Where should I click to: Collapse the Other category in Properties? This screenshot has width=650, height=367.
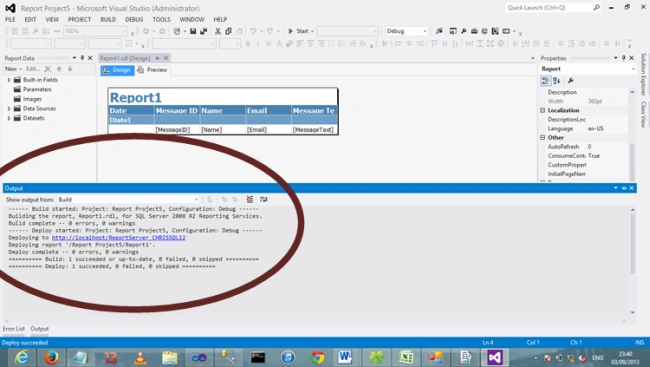click(542, 138)
